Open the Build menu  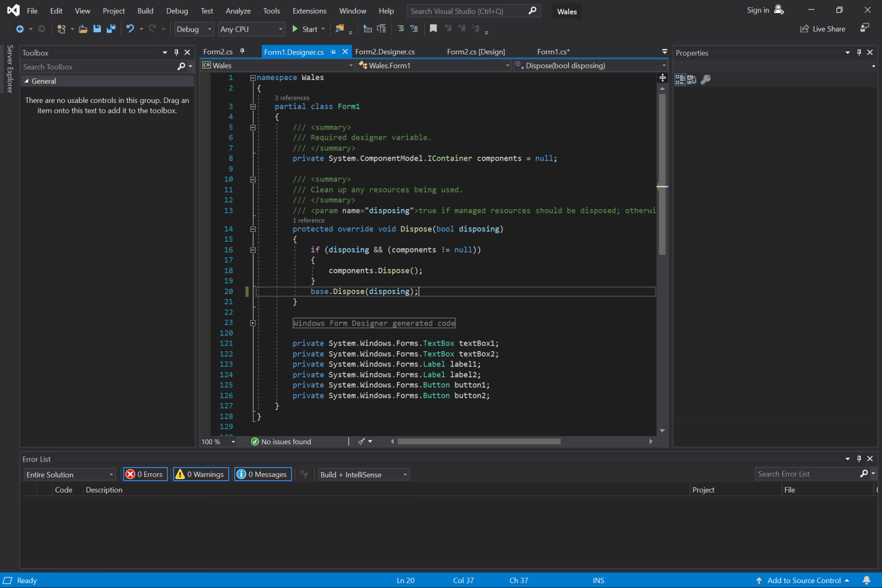pos(145,11)
